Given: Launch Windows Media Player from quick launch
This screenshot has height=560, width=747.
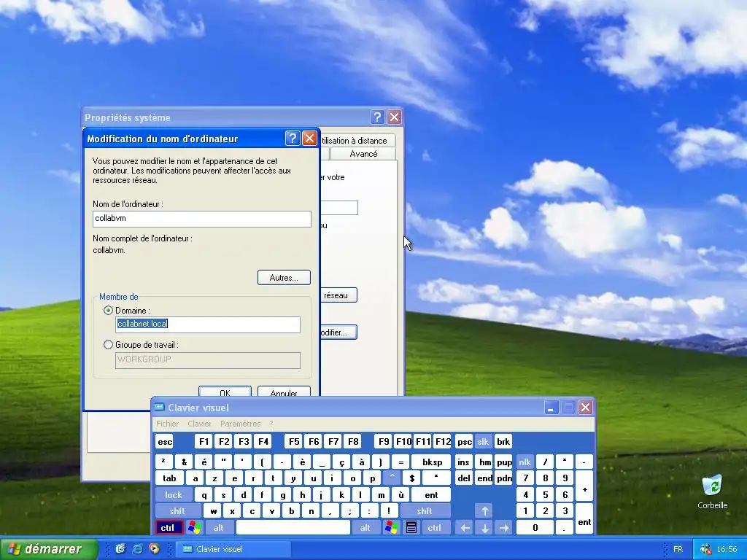Looking at the screenshot, I should 154,549.
